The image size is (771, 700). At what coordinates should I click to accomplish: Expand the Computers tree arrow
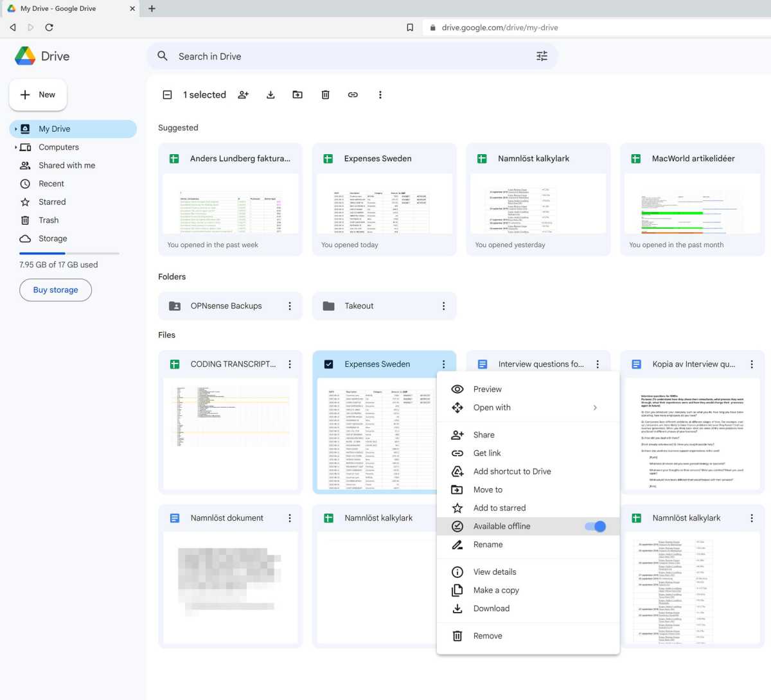pos(15,148)
